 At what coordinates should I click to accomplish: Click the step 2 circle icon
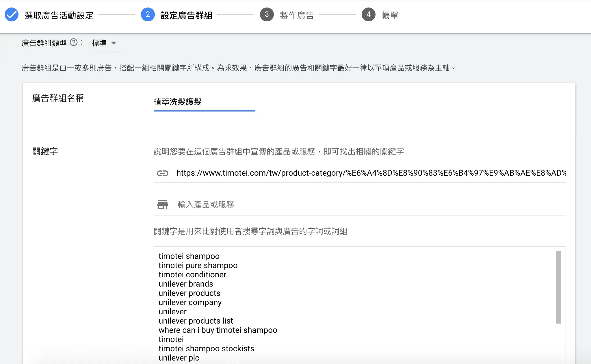(148, 14)
